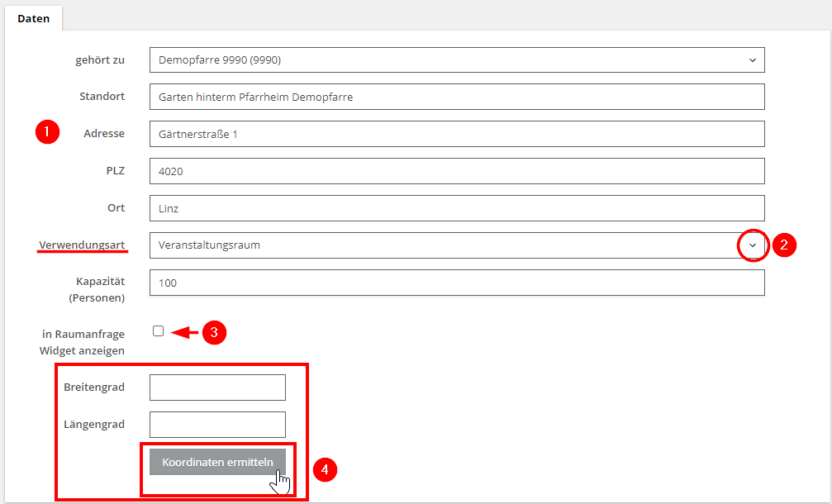Click the empty Längengrad input

click(217, 425)
